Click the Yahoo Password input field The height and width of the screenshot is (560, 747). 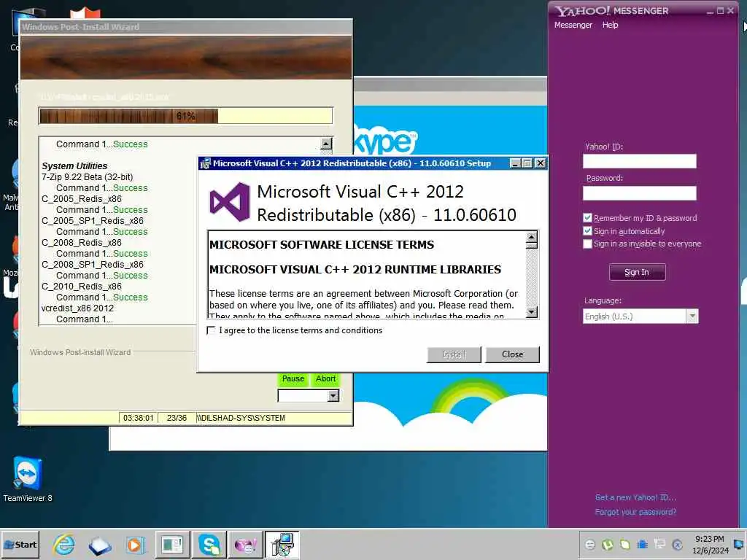[639, 192]
